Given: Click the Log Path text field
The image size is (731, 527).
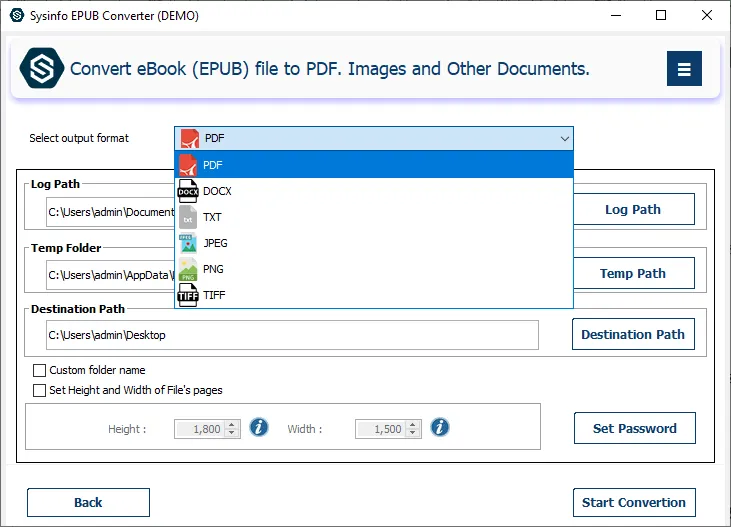Looking at the screenshot, I should pos(110,212).
